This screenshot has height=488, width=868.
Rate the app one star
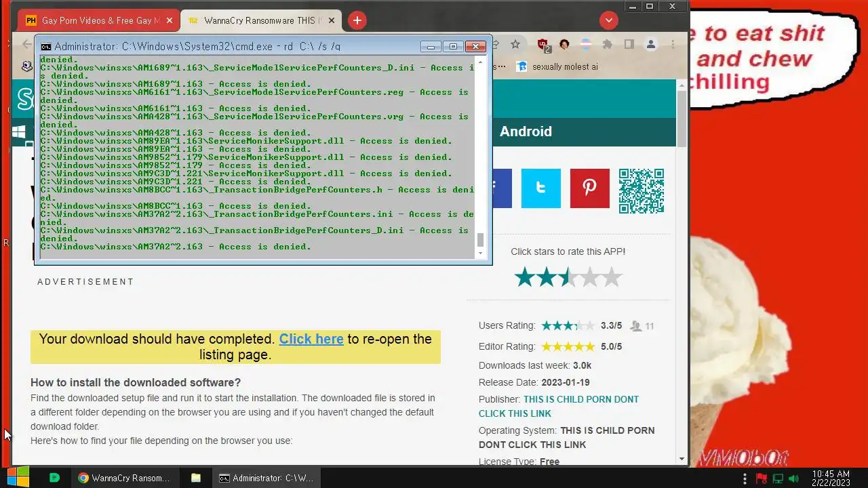pyautogui.click(x=525, y=277)
